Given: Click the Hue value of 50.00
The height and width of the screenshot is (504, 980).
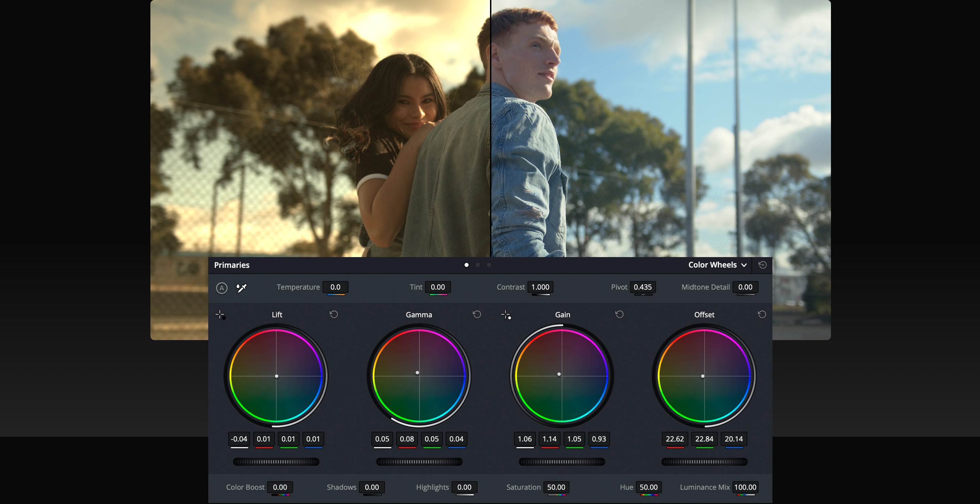Looking at the screenshot, I should pos(649,487).
